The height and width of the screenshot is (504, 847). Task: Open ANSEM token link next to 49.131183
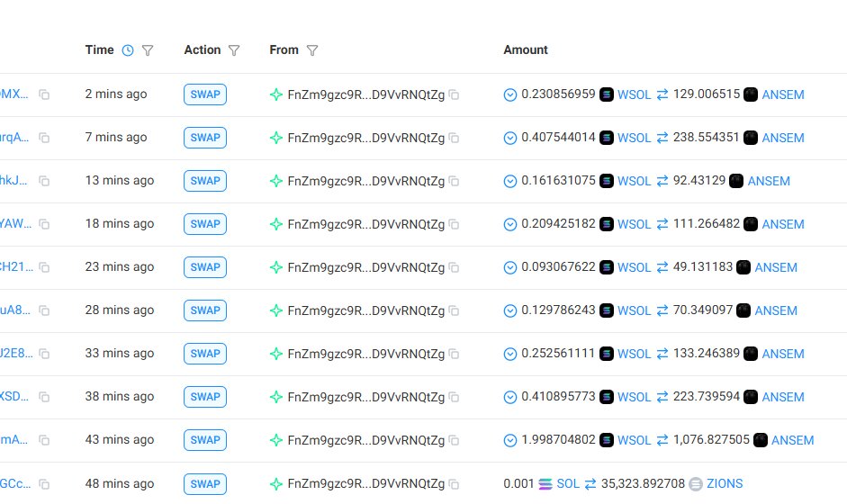[x=776, y=267]
